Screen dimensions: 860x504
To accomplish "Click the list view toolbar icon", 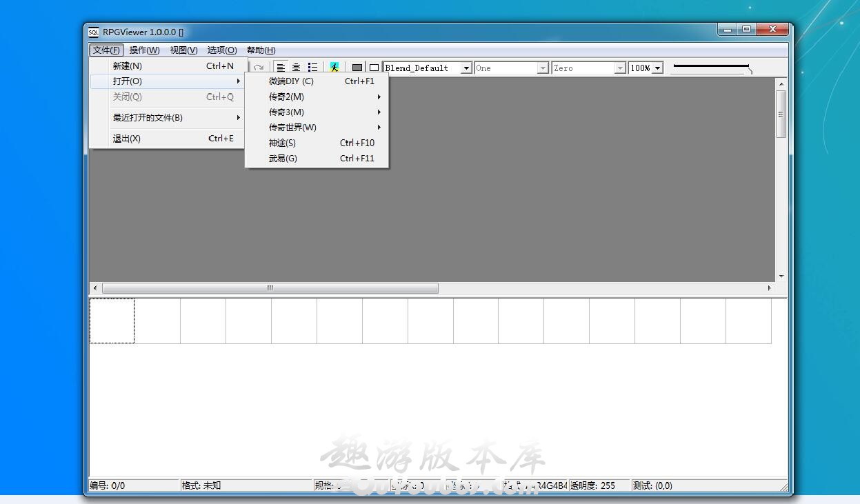I will pyautogui.click(x=312, y=68).
